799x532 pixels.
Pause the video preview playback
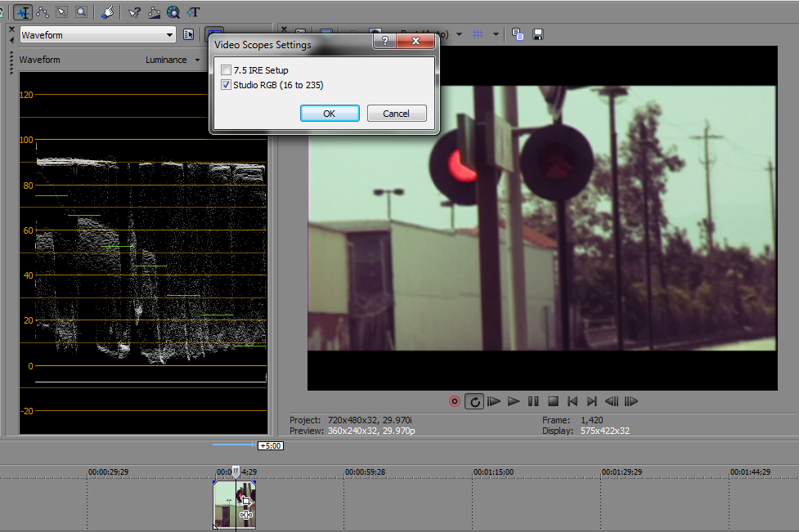pos(533,401)
